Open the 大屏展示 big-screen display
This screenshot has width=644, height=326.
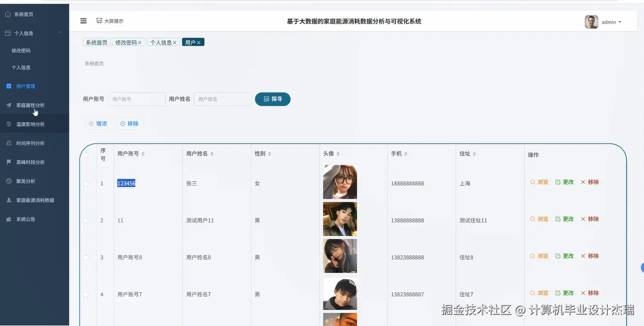tap(110, 21)
